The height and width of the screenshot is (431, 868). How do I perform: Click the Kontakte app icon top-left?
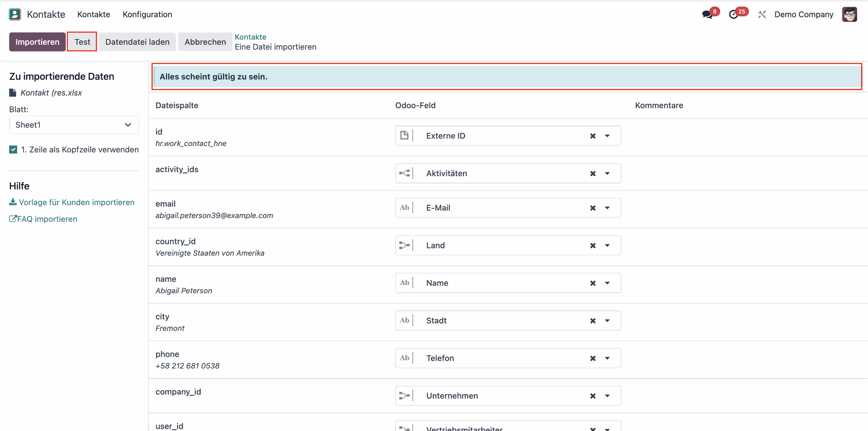click(14, 14)
